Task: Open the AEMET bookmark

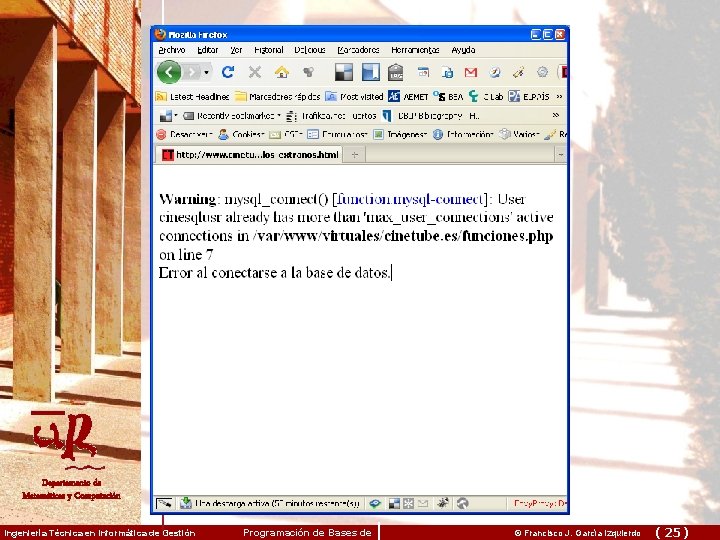Action: click(408, 96)
